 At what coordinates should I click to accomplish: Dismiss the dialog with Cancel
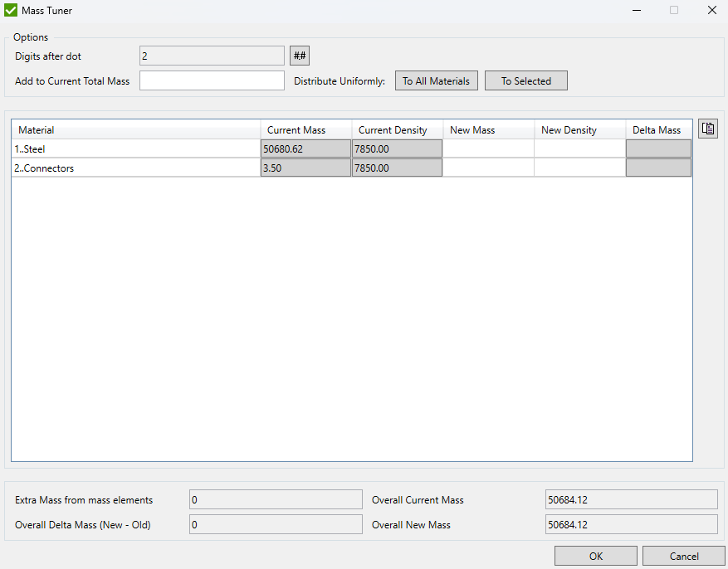click(683, 557)
